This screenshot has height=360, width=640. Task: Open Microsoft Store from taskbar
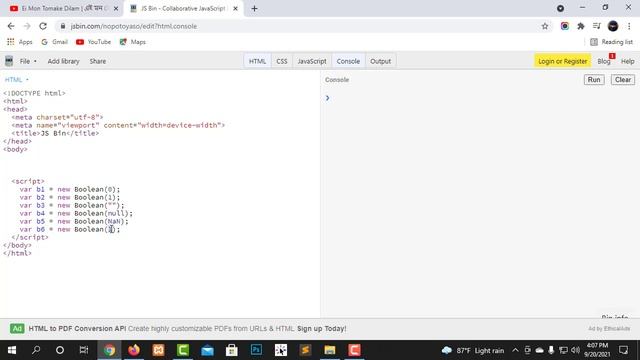[232, 350]
